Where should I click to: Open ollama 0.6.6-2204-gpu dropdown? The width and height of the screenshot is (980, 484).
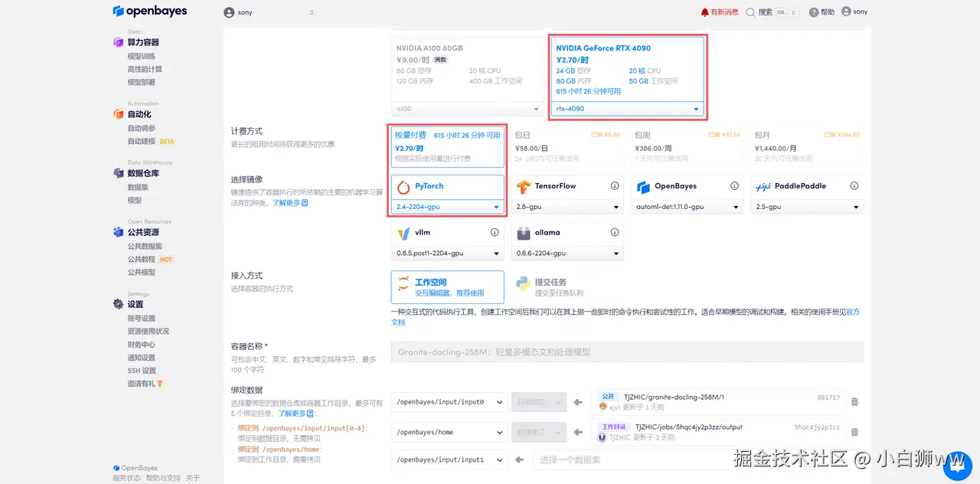[567, 253]
